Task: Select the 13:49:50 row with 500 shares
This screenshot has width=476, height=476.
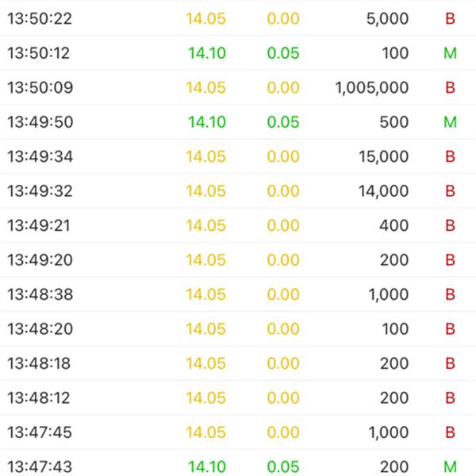Action: point(238,121)
